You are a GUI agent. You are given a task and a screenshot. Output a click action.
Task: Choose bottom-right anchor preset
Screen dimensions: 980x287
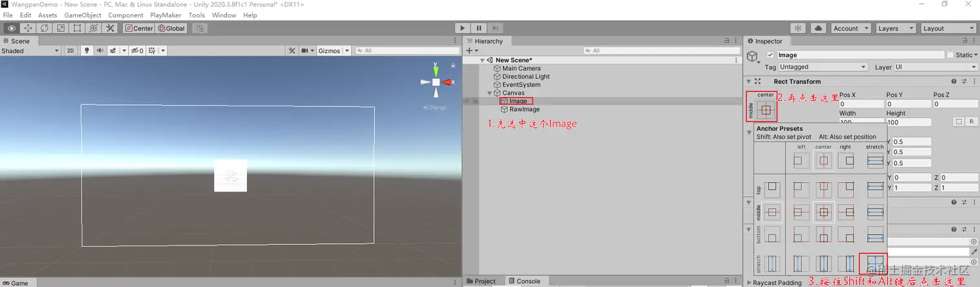pyautogui.click(x=845, y=234)
